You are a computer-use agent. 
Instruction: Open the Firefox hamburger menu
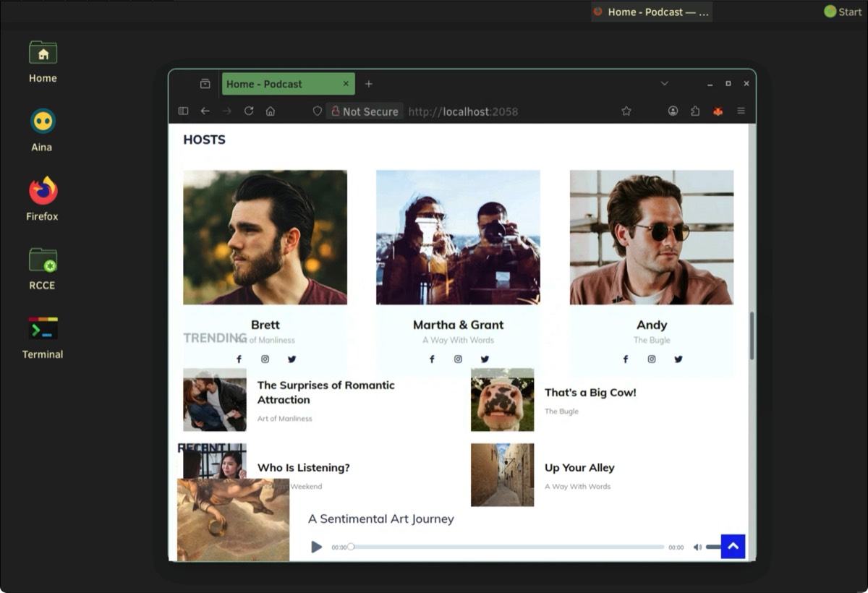741,111
